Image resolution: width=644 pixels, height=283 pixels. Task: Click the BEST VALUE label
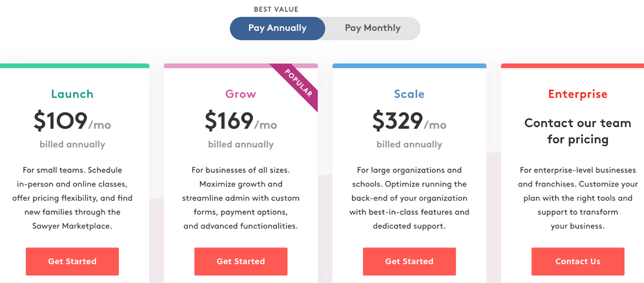tap(276, 9)
